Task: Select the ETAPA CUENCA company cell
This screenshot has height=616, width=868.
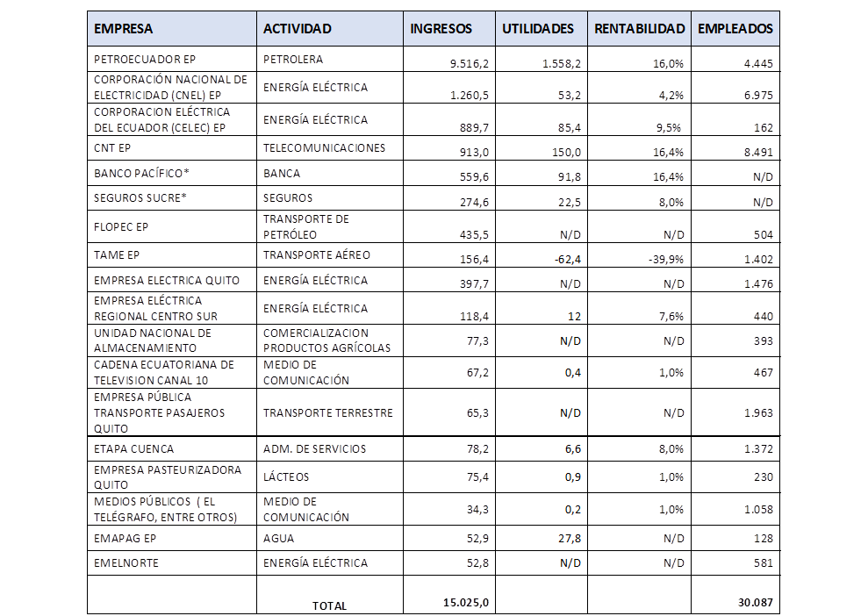Action: tap(171, 449)
